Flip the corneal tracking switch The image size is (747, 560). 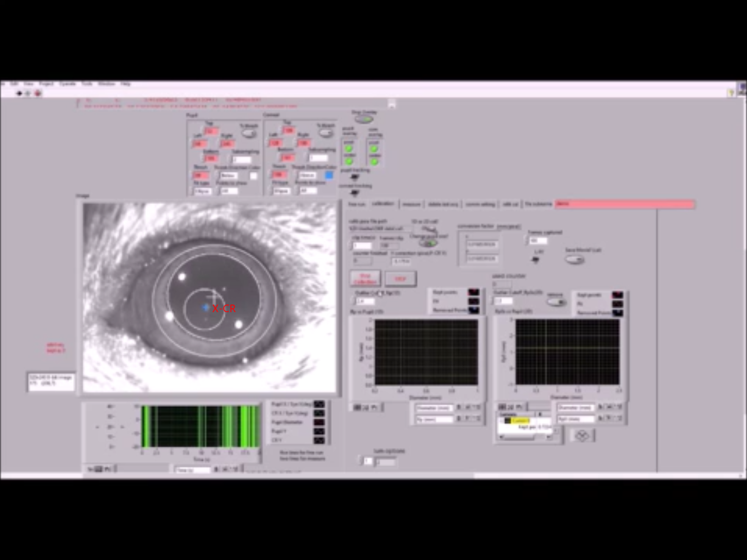pos(354,193)
